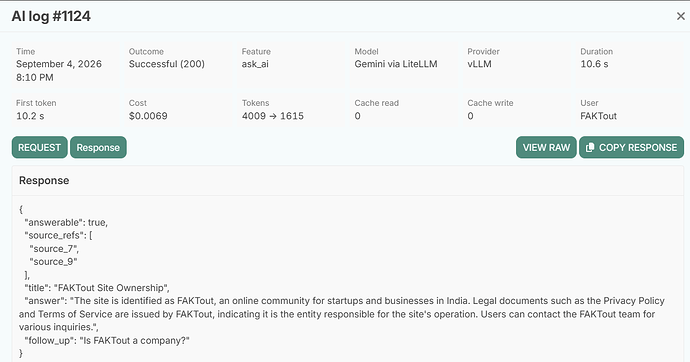The width and height of the screenshot is (690, 362).
Task: Click the Time field label
Action: (x=26, y=51)
